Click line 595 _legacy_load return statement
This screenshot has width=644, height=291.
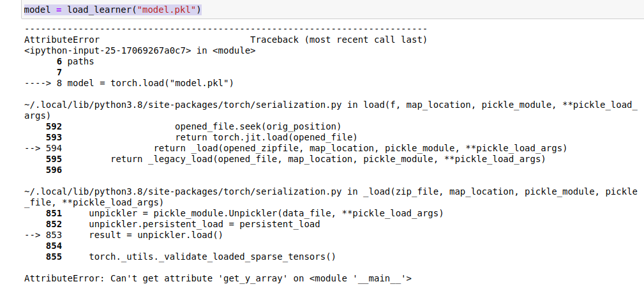[327, 159]
